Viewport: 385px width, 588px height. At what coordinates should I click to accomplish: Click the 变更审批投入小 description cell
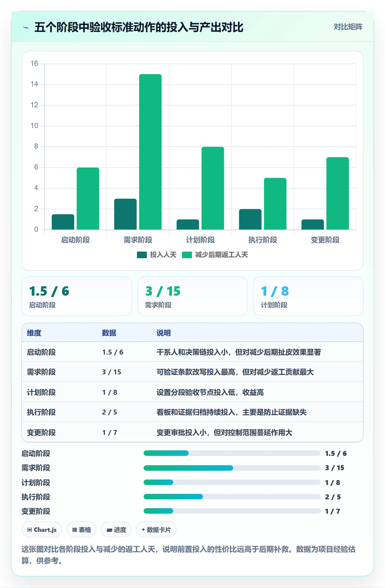tap(224, 432)
